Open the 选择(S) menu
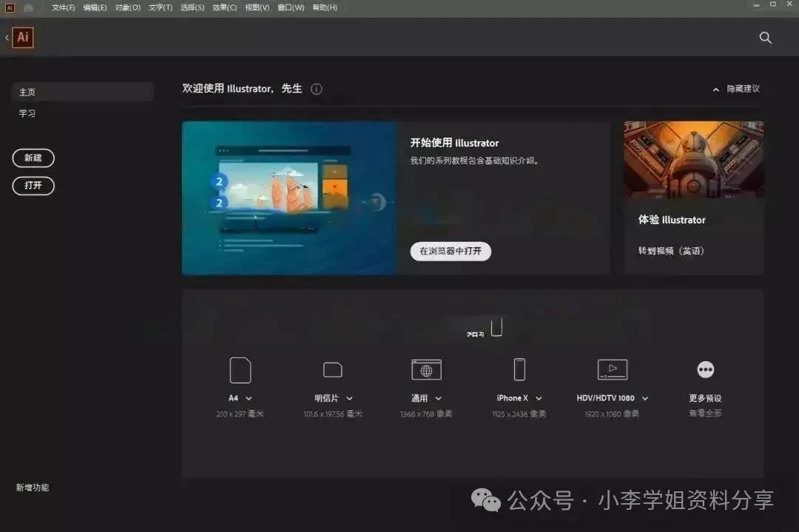 [192, 7]
